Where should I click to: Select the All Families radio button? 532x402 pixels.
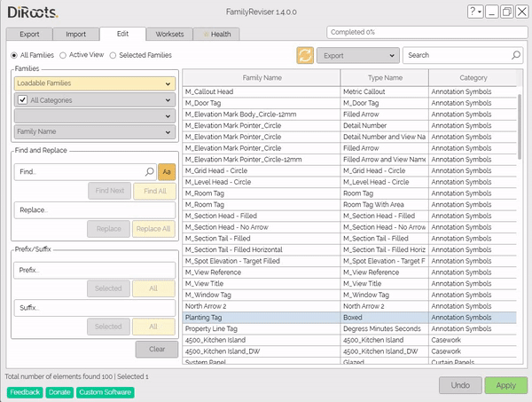pyautogui.click(x=13, y=55)
